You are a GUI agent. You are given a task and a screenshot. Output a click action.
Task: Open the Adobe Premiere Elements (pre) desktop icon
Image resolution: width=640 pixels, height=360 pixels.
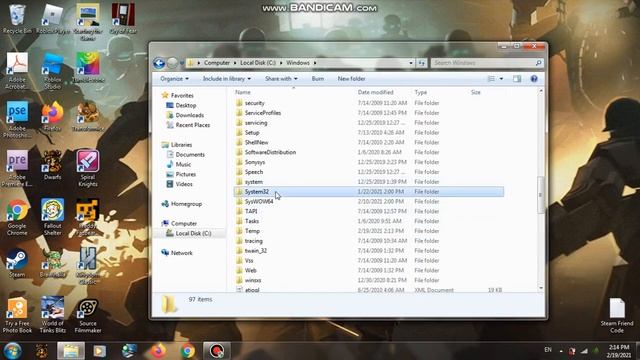pyautogui.click(x=17, y=168)
